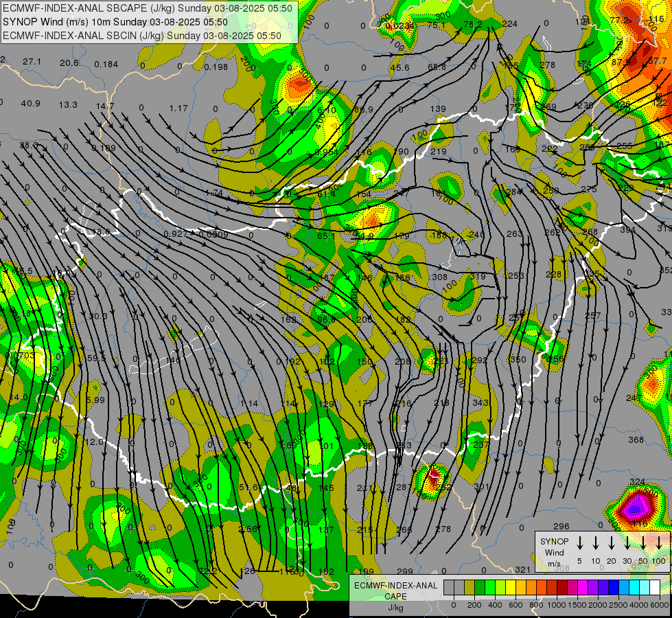672x618 pixels.
Task: Click the 100 m/s wind arrow symbol
Action: click(x=659, y=543)
